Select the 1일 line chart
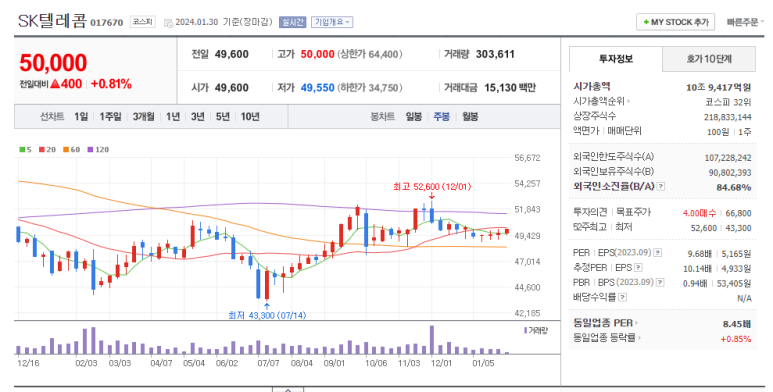Viewport: 773px width, 392px height. pos(81,117)
